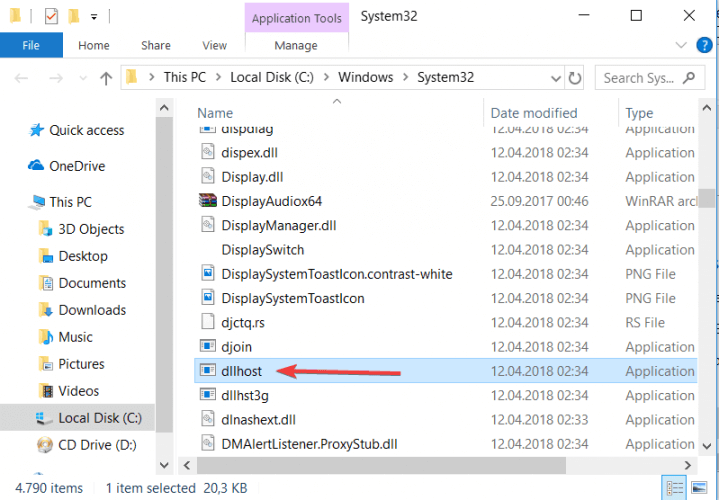This screenshot has width=719, height=500.
Task: Select the DMAlertListener.ProxyStub.dll file icon
Action: click(x=208, y=443)
